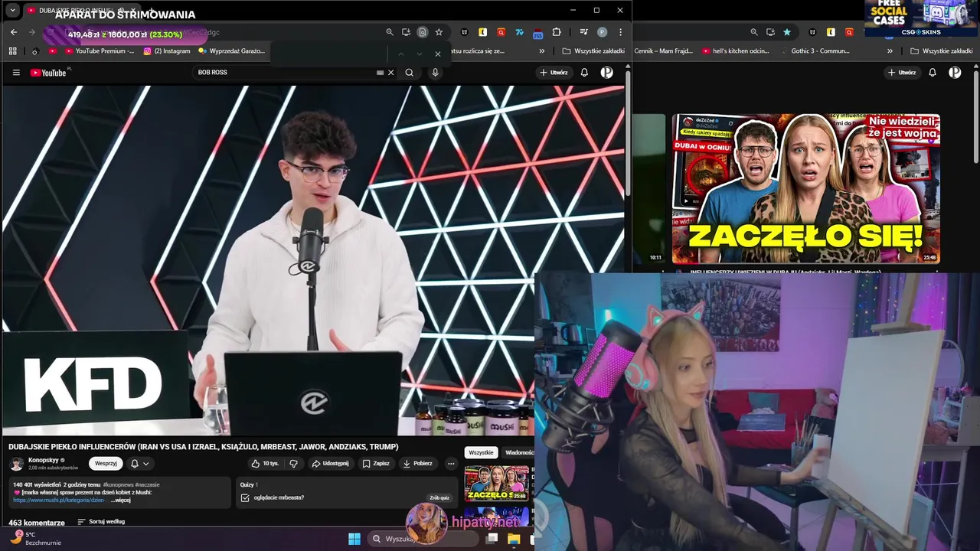Click Zapisz save button
Image resolution: width=980 pixels, height=551 pixels.
coord(375,464)
